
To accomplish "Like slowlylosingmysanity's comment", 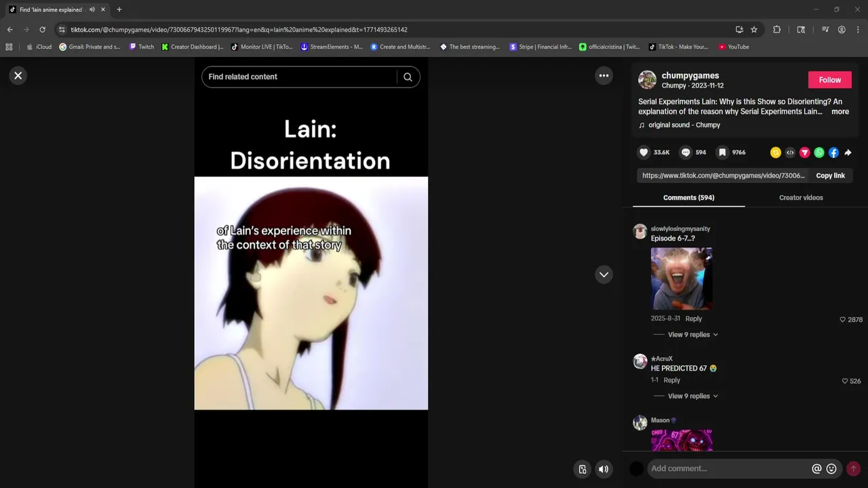I will click(843, 320).
